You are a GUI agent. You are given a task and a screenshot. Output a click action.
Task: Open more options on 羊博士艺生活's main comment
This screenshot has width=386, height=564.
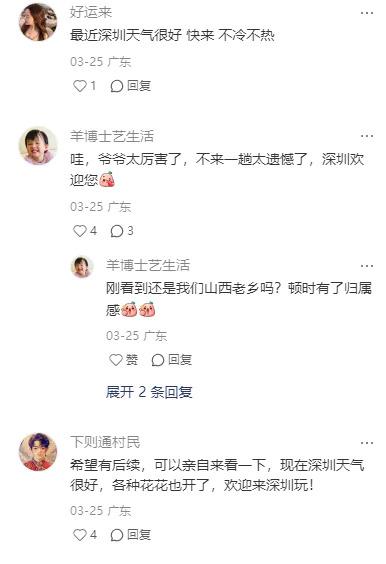(x=367, y=136)
